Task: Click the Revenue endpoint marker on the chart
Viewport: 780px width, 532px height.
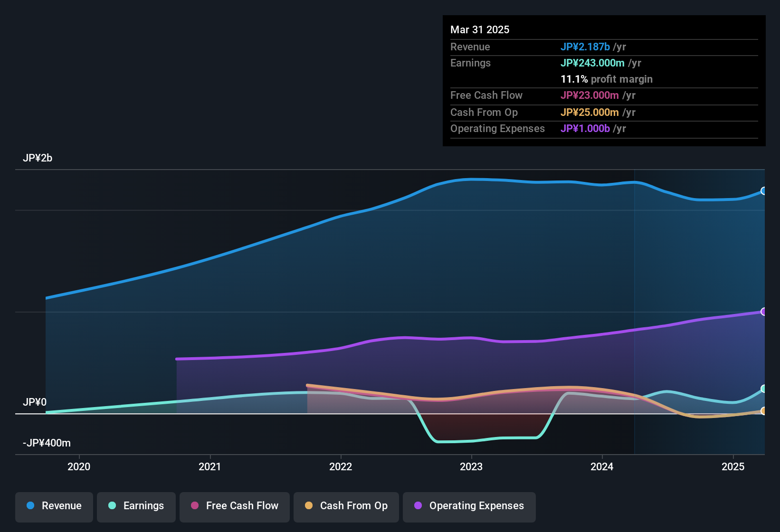Action: (764, 191)
